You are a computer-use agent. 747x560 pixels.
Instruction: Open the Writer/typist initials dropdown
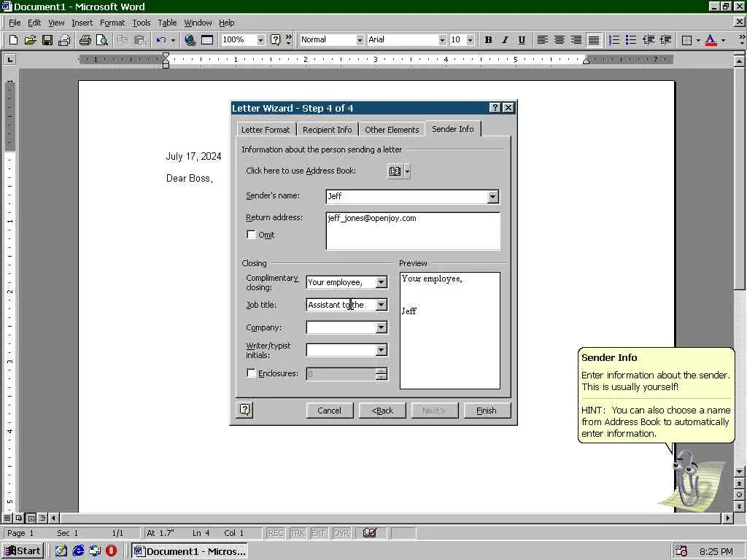click(381, 351)
